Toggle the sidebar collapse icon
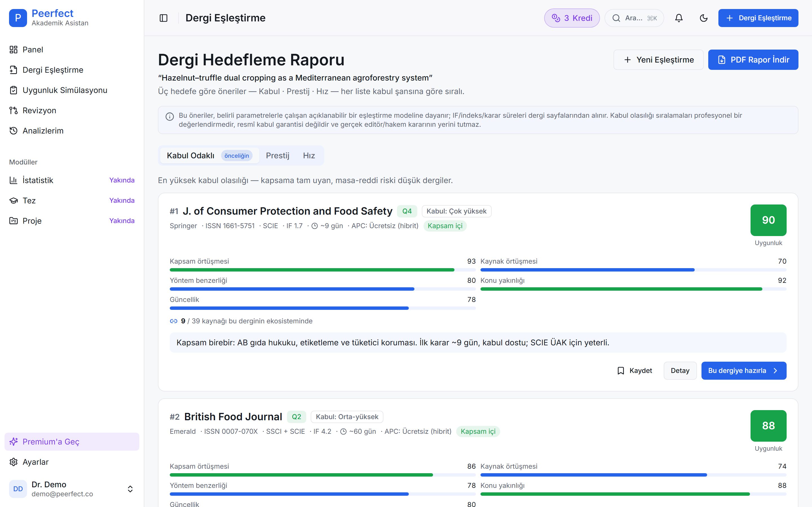The height and width of the screenshot is (507, 812). click(164, 18)
